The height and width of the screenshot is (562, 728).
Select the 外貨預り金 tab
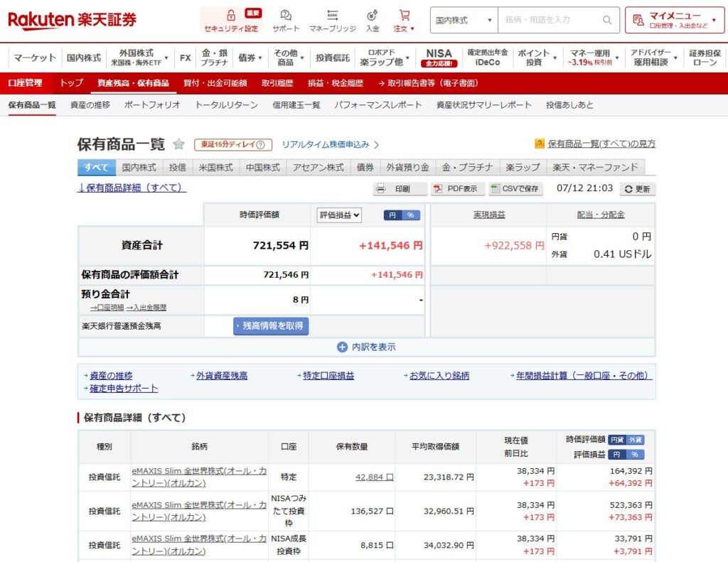coord(407,168)
